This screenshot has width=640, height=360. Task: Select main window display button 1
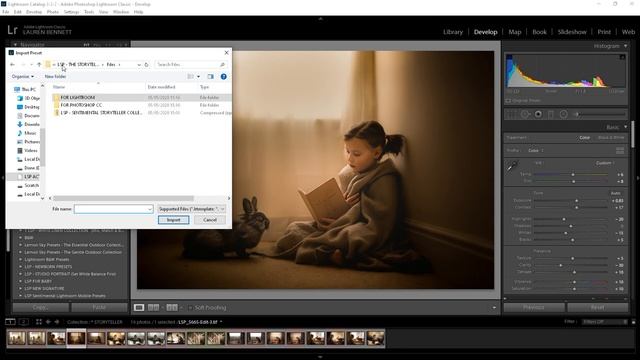[x=10, y=322]
